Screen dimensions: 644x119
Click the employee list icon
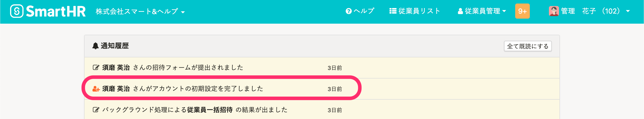[393, 11]
